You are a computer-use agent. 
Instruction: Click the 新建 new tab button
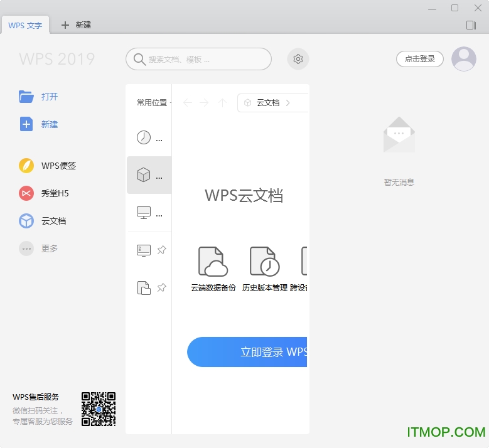tap(76, 25)
